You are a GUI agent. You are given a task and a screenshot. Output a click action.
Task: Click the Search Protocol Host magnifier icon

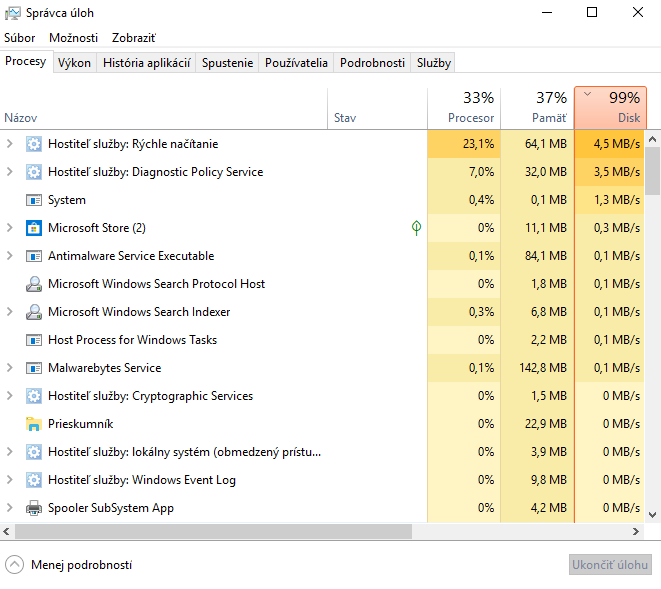click(x=34, y=284)
